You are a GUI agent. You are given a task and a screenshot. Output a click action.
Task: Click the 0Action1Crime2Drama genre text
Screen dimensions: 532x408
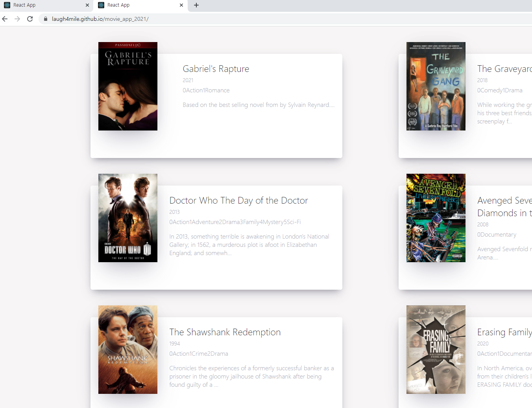199,354
